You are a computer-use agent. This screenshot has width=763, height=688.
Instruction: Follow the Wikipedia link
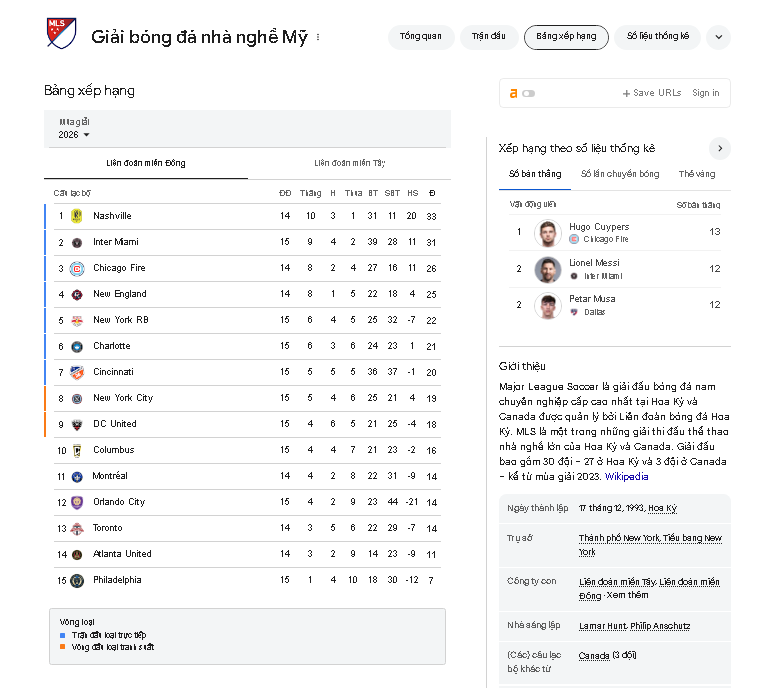click(626, 476)
